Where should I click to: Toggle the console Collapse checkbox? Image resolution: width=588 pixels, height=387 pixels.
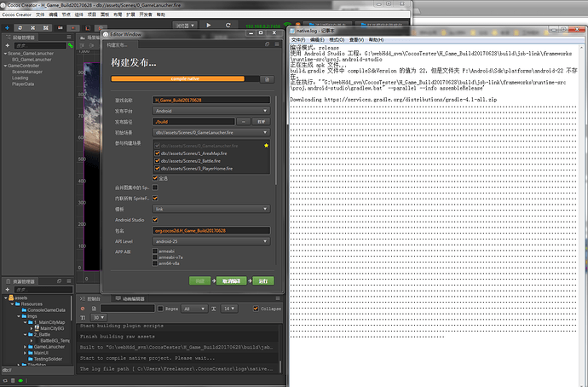point(256,309)
